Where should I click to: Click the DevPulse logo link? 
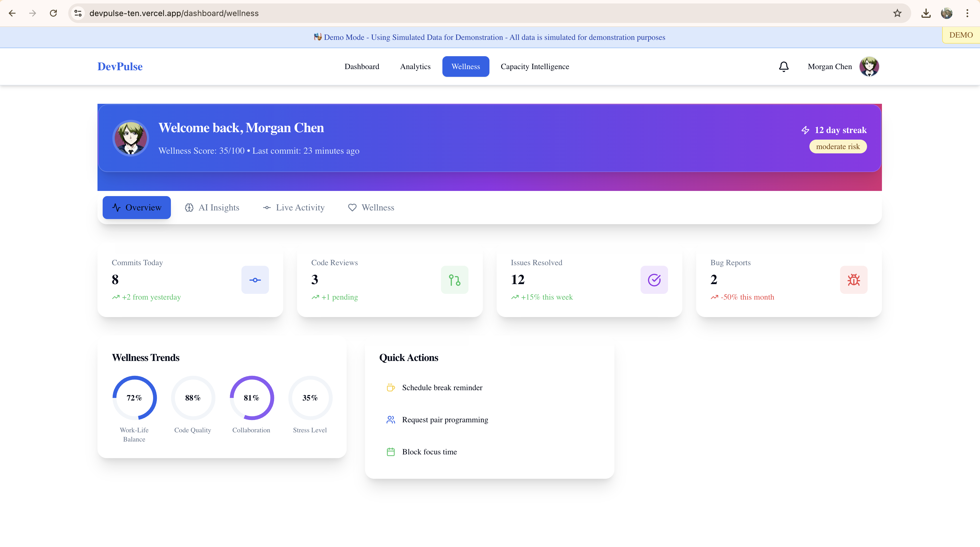coord(120,67)
